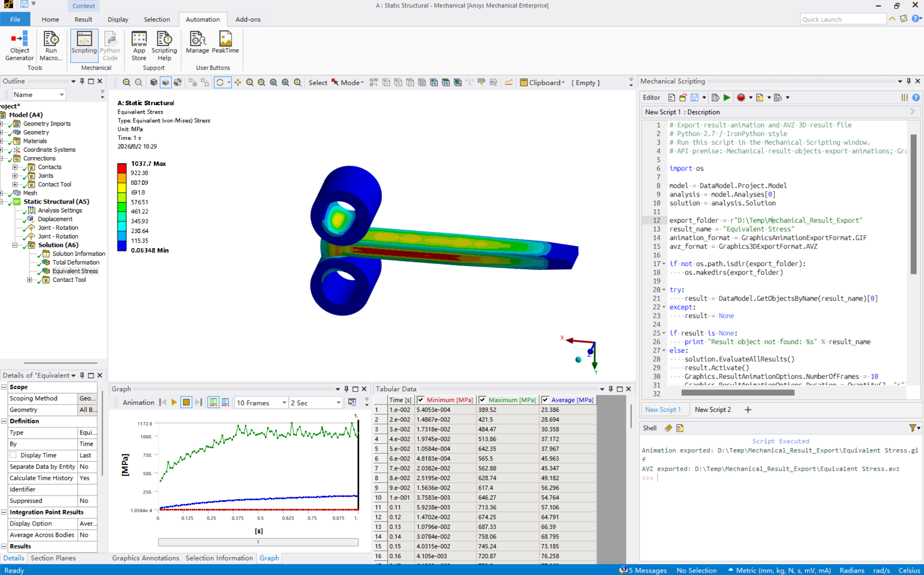Screen dimensions: 924x575
Task: Switch to Section Planes tab
Action: [x=53, y=558]
